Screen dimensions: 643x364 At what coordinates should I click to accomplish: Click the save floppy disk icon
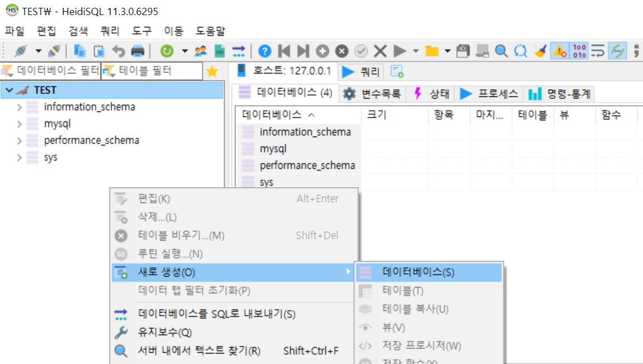tap(463, 51)
